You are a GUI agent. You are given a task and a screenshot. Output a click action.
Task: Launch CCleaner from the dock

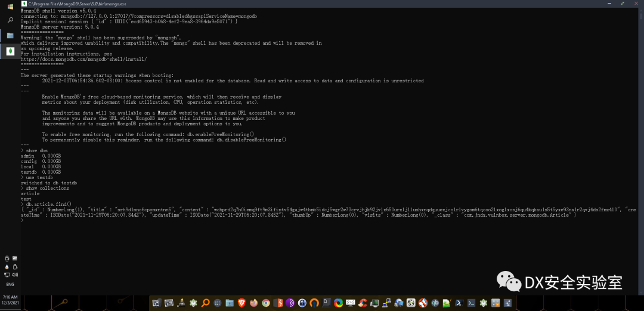click(363, 303)
